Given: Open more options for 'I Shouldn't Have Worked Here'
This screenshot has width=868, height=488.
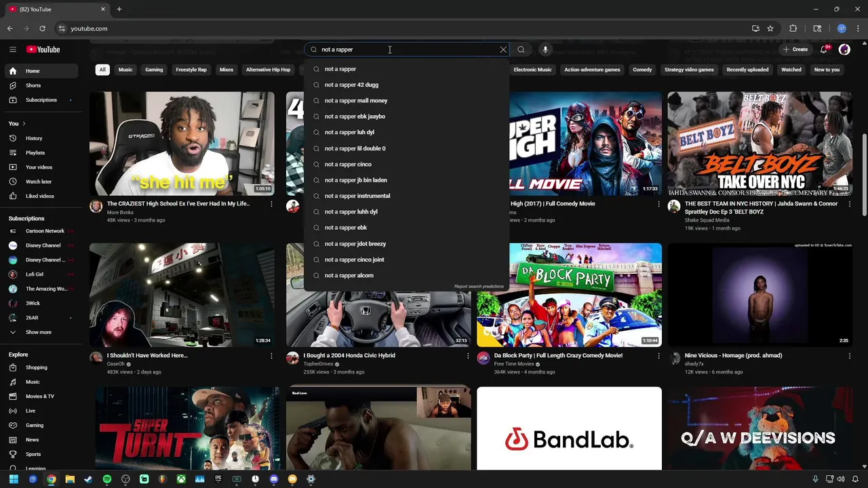Looking at the screenshot, I should [x=271, y=356].
